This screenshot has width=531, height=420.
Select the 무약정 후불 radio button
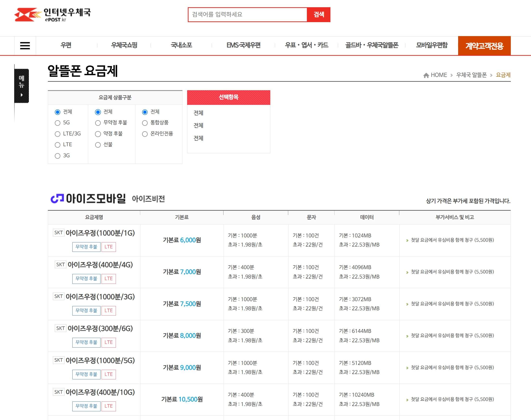[x=98, y=123]
